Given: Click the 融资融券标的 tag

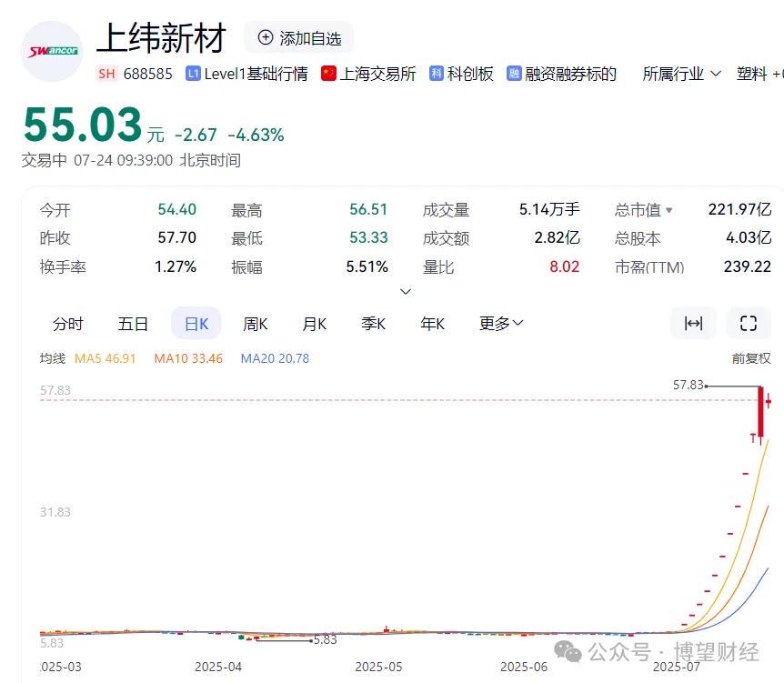Looking at the screenshot, I should [x=570, y=74].
